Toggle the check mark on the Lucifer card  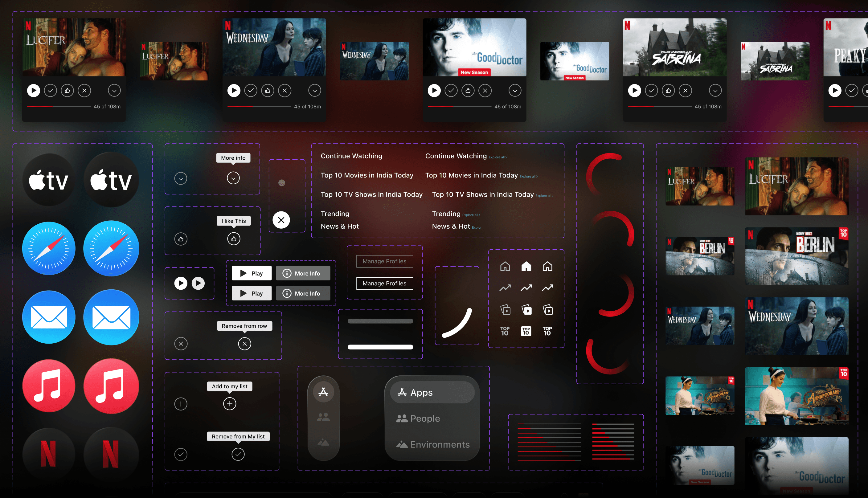51,91
